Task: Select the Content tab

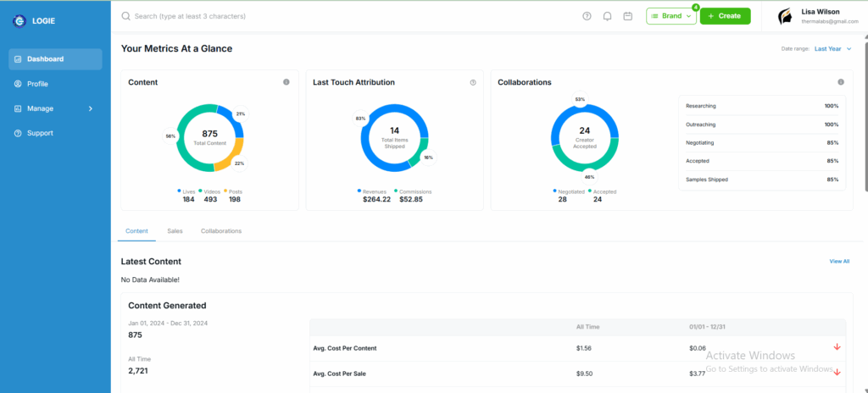Action: (x=136, y=231)
